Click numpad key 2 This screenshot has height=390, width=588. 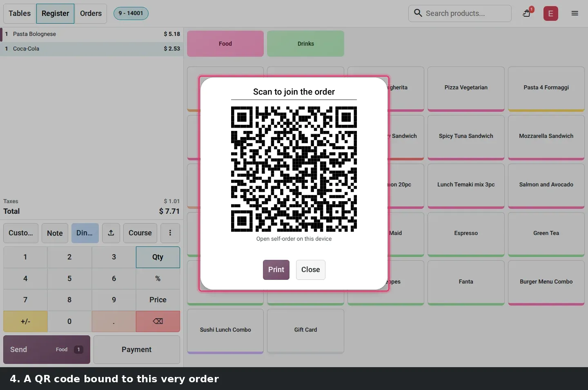pos(69,257)
